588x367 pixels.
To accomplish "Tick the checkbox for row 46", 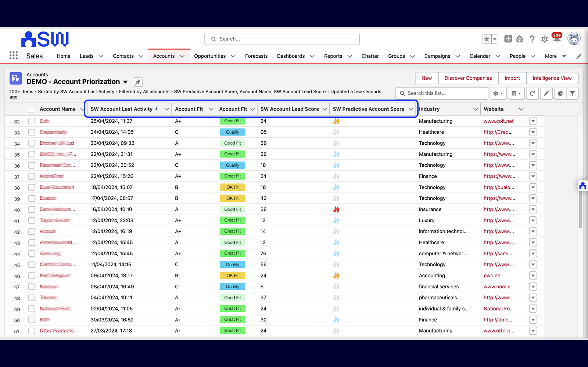I will (32, 276).
